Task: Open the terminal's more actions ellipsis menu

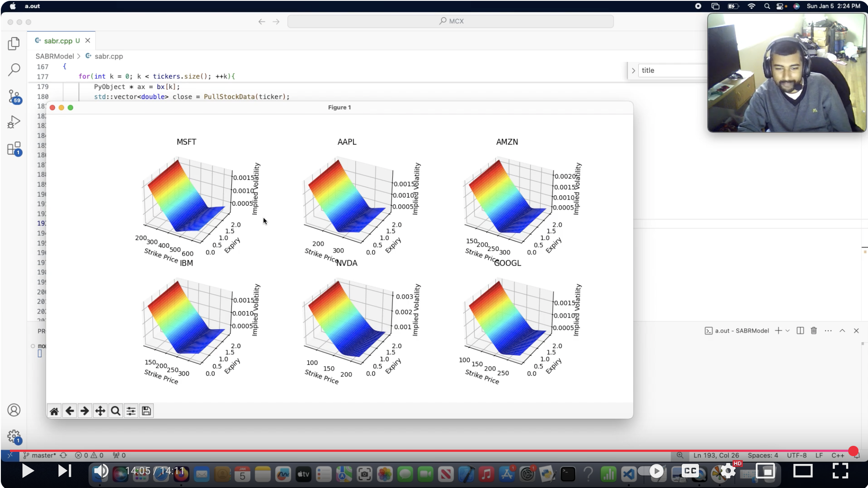Action: click(x=828, y=330)
